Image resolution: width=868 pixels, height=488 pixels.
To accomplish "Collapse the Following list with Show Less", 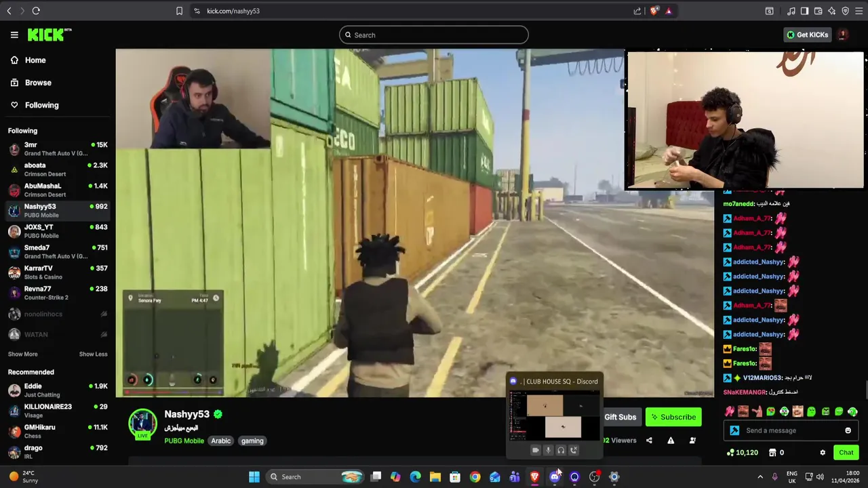I will pos(93,354).
